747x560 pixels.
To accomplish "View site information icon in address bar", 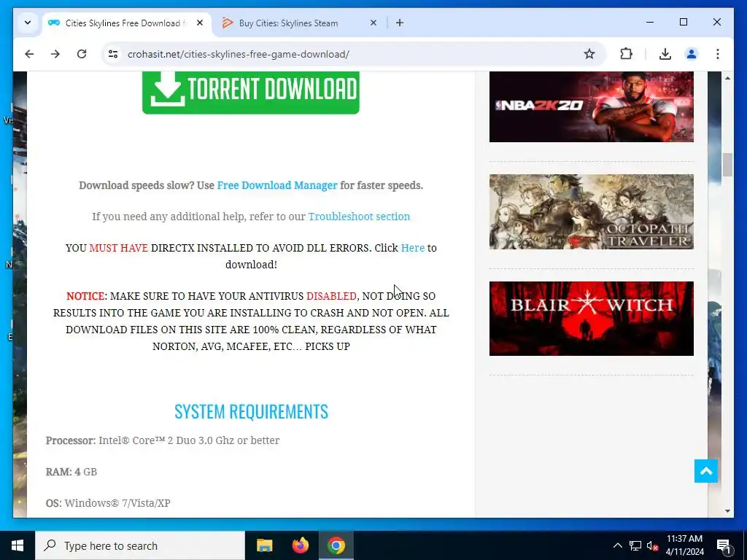I will [113, 54].
